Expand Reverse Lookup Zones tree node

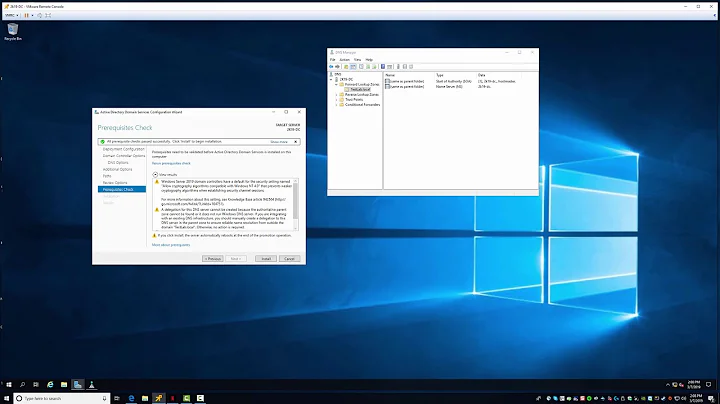tap(336, 95)
